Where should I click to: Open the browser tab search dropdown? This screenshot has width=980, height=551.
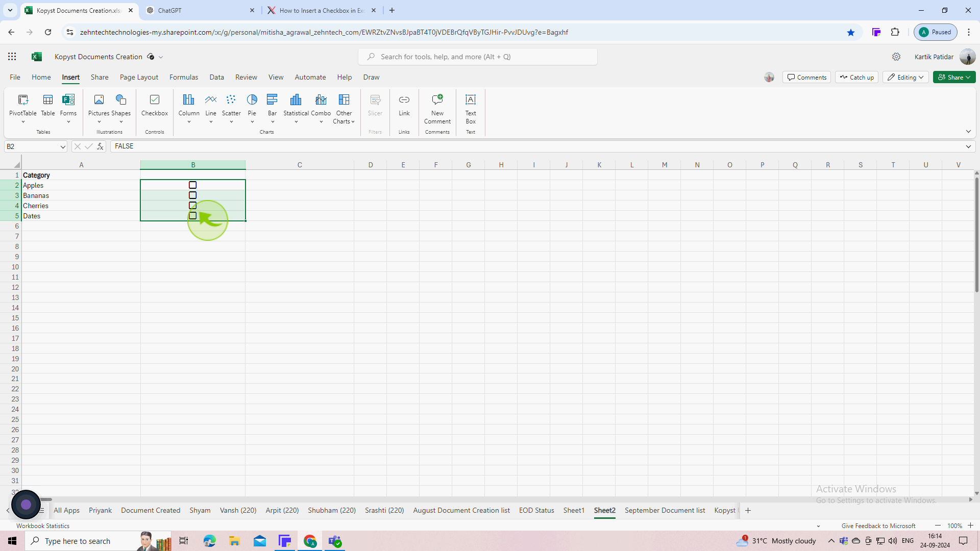10,10
